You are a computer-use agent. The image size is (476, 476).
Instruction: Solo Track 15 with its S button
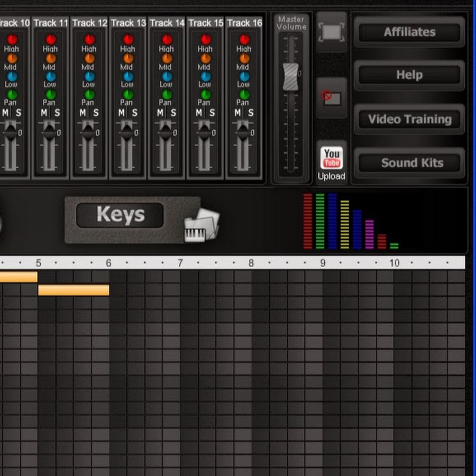[x=212, y=113]
